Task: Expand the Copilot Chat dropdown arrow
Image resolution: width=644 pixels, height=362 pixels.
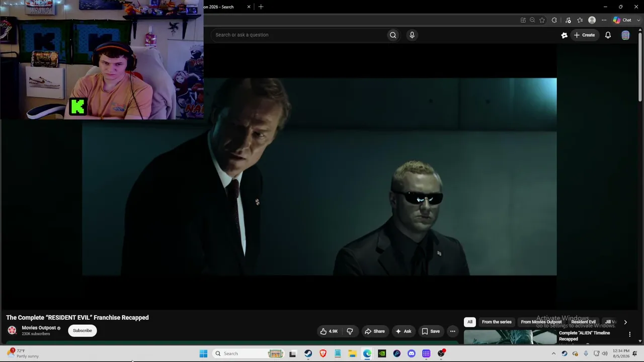Action: point(638,20)
